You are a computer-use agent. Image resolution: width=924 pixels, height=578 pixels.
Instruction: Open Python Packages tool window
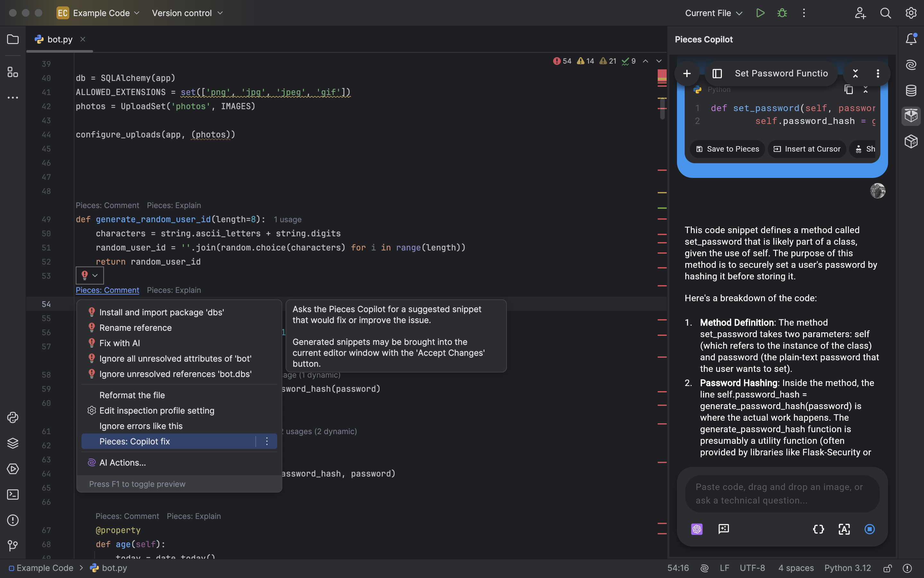click(x=13, y=417)
